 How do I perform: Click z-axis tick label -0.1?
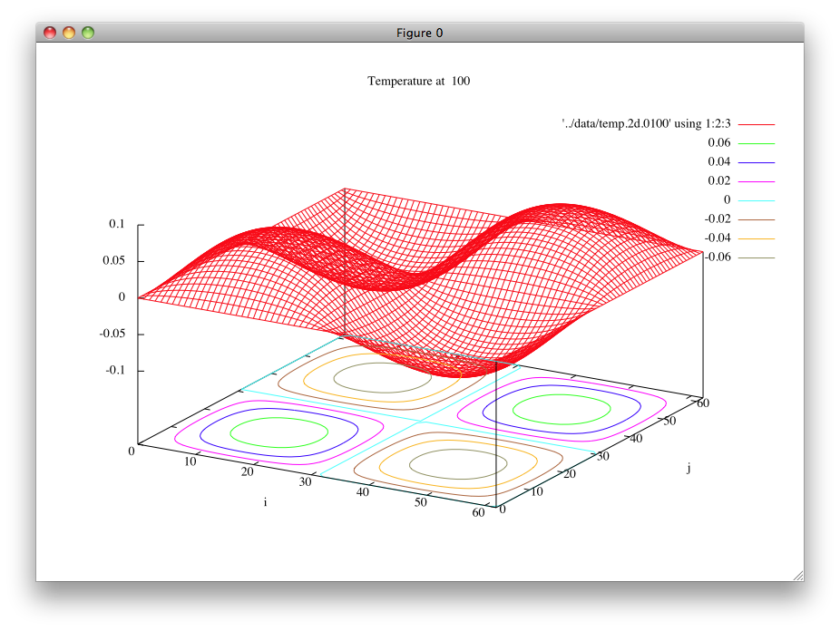(x=114, y=371)
